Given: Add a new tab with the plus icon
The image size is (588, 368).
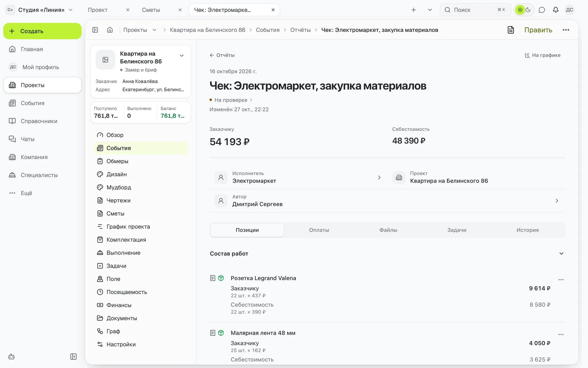Looking at the screenshot, I should 413,10.
